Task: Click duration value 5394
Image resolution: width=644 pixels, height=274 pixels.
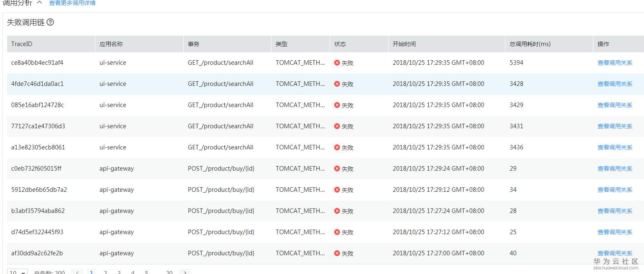Action: (x=517, y=63)
